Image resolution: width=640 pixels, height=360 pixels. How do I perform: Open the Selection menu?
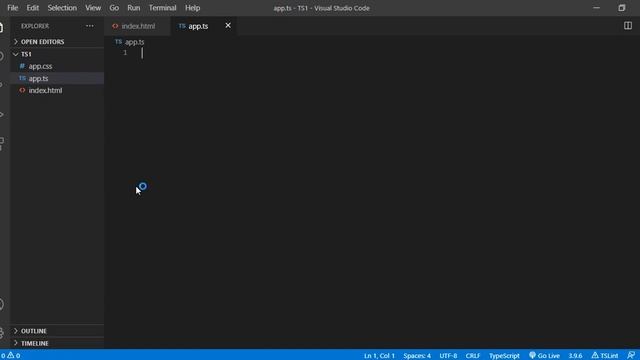click(62, 8)
